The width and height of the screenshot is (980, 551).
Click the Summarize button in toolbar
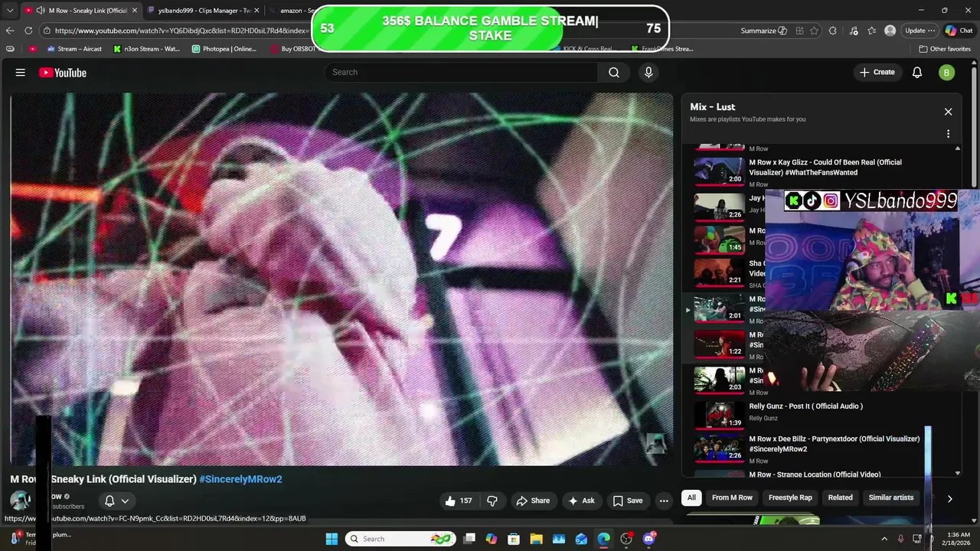pos(763,31)
